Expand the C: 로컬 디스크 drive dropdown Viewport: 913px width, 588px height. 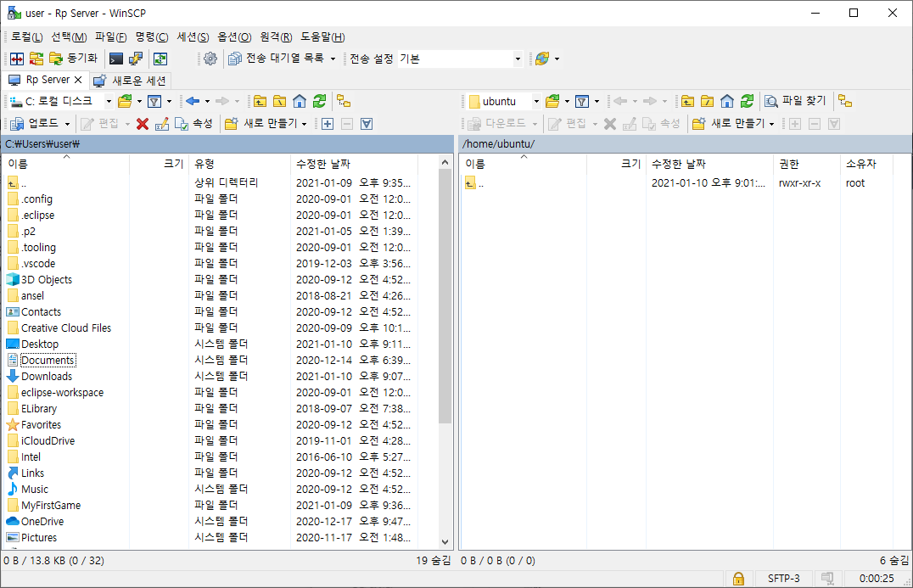point(109,101)
